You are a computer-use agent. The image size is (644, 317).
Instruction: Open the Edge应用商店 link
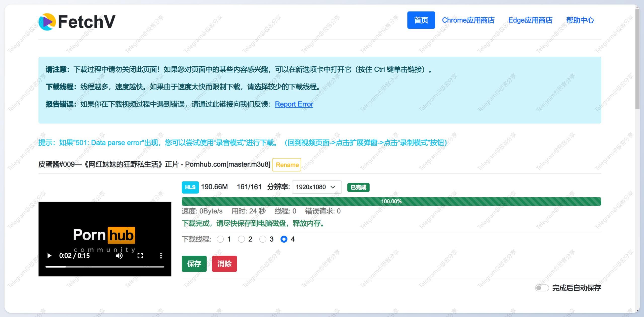click(x=530, y=20)
